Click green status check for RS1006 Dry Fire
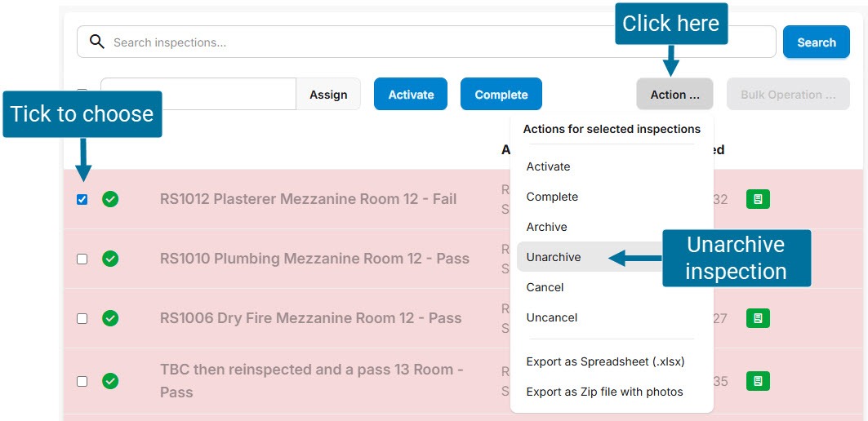Image resolution: width=868 pixels, height=421 pixels. (x=110, y=318)
